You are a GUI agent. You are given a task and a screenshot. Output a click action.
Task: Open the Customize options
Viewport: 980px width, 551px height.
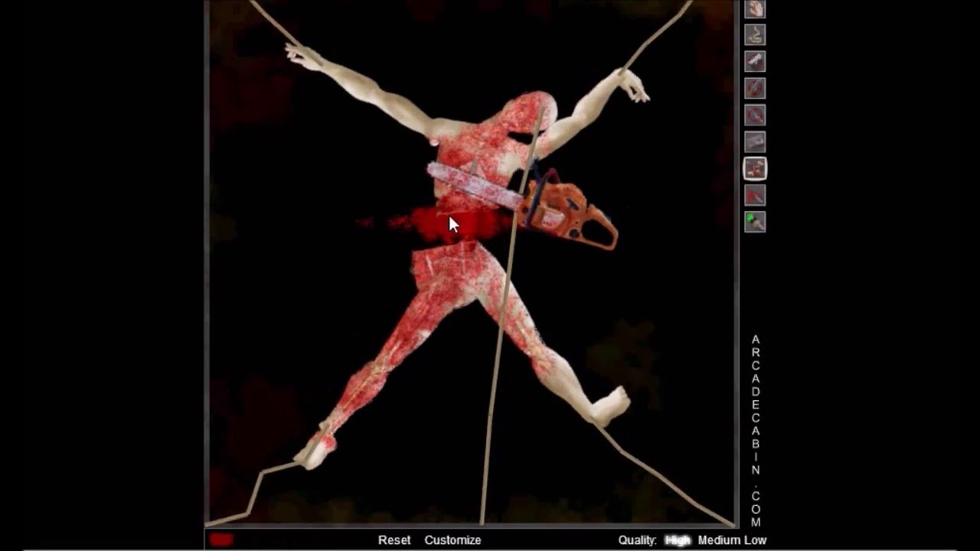click(452, 540)
